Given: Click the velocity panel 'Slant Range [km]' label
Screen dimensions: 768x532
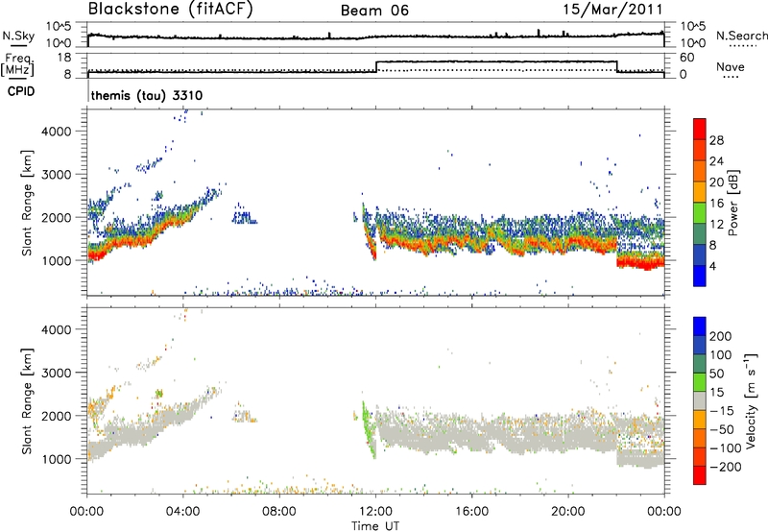Looking at the screenshot, I should [27, 400].
